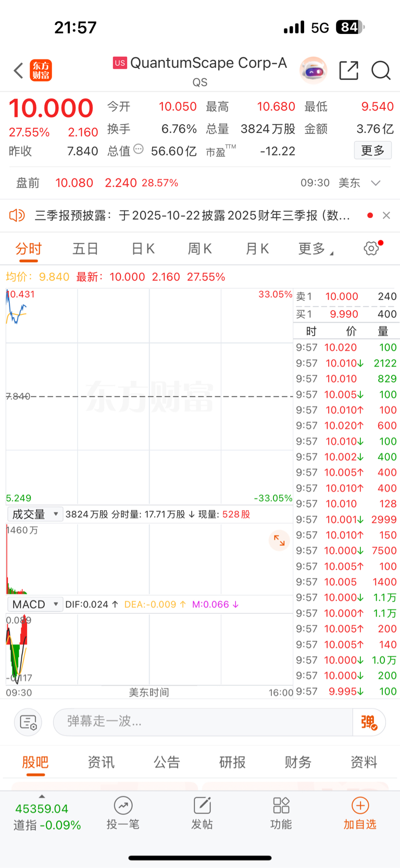Open the 公告 tab
The width and height of the screenshot is (400, 868).
(x=167, y=762)
